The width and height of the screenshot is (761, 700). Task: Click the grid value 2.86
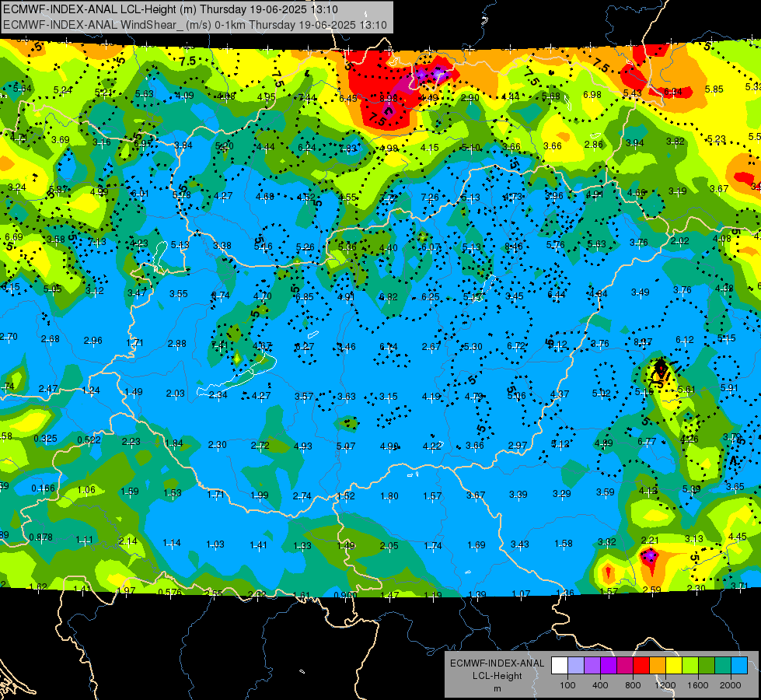point(594,144)
